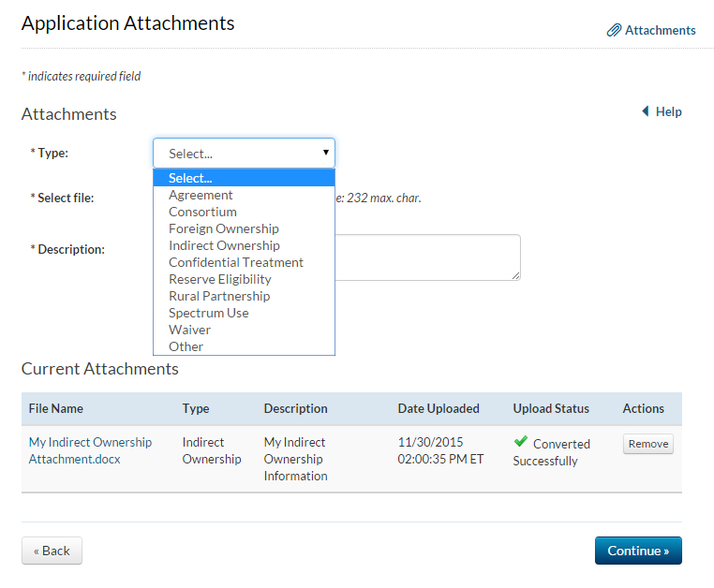Choose Spectrum Use attachment type
Viewport: 714px width, 588px height.
(x=208, y=313)
